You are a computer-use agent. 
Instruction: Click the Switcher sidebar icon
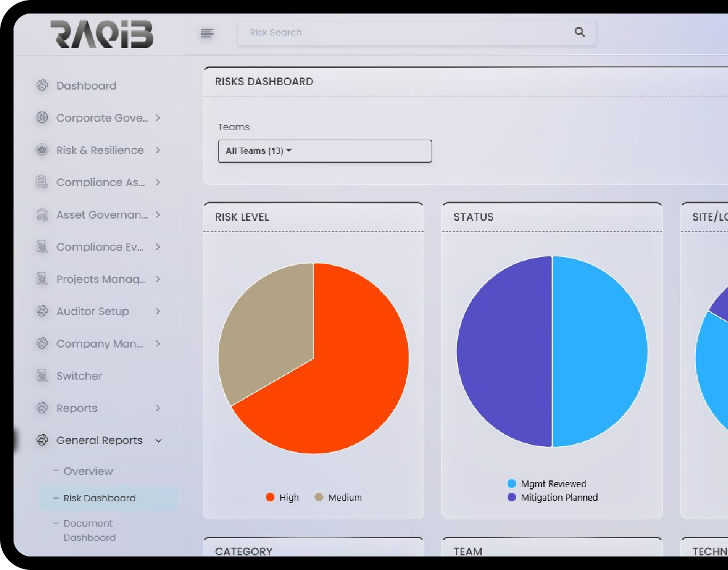point(42,376)
